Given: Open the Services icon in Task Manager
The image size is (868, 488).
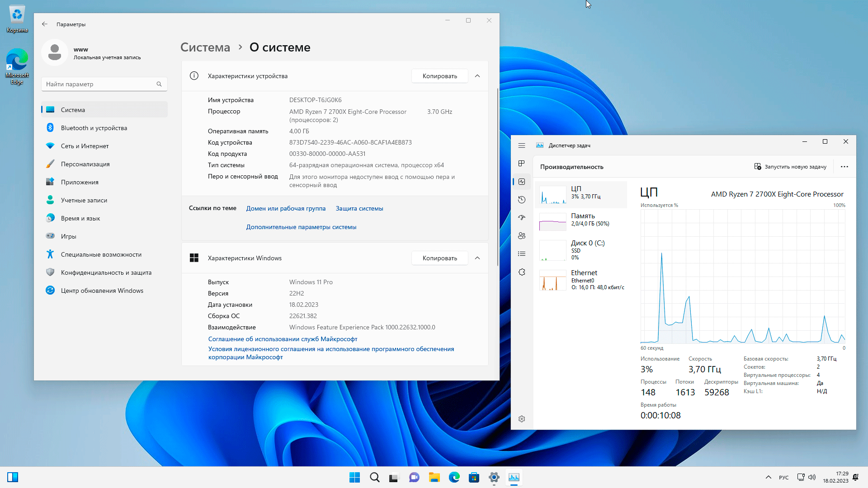Looking at the screenshot, I should 522,272.
